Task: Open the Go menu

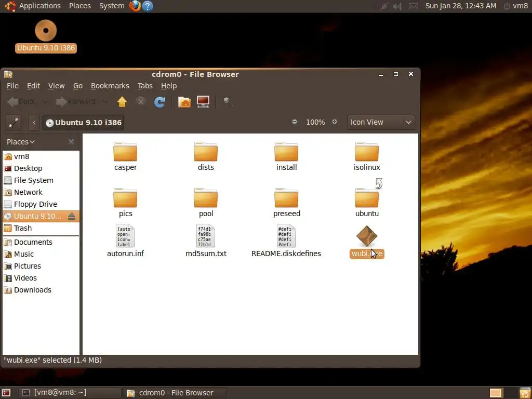Action: (x=78, y=86)
